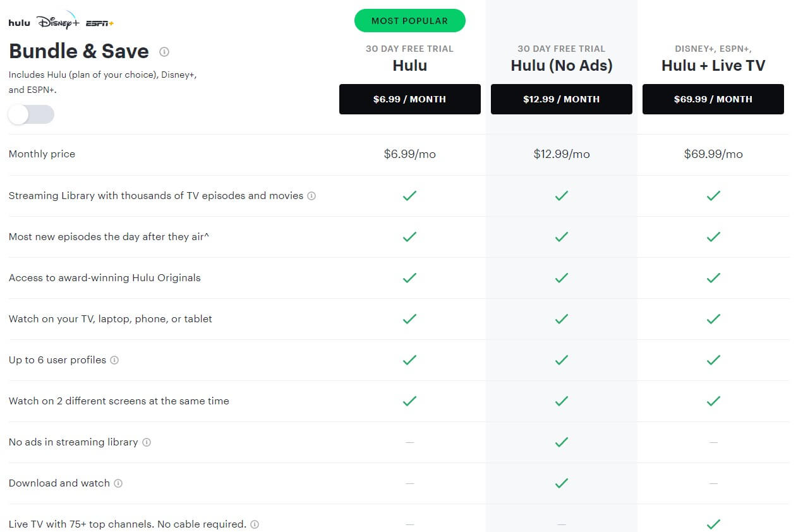
Task: Open the info icon for No ads row
Action: click(147, 442)
